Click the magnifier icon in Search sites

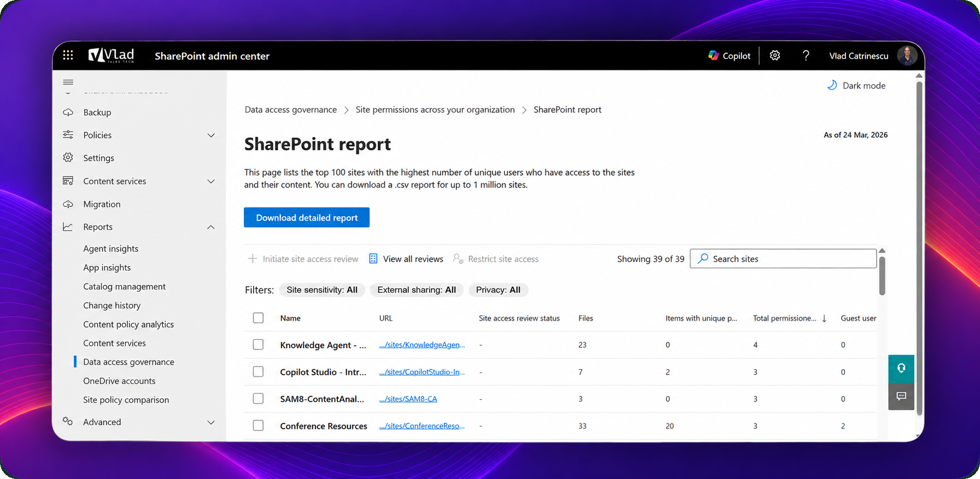(703, 258)
